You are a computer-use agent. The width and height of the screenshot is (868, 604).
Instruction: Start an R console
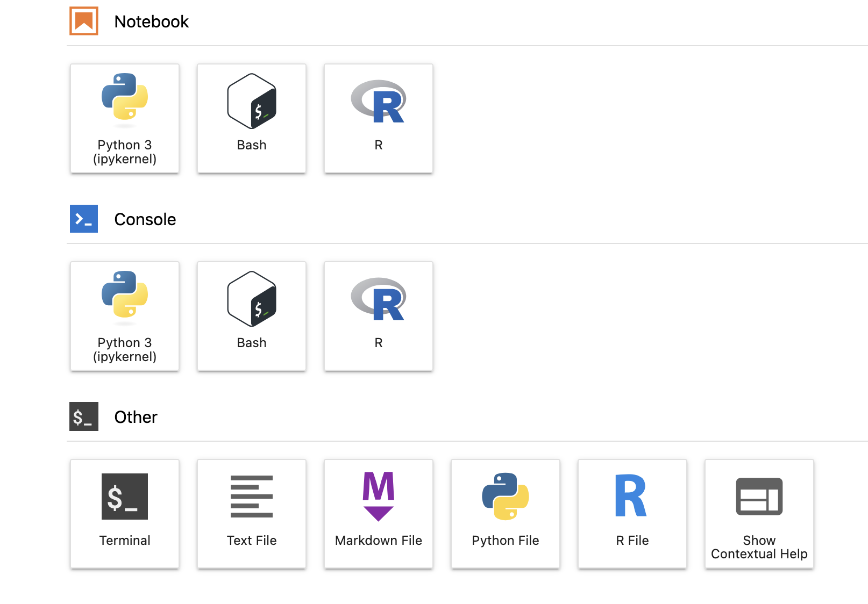(x=379, y=316)
